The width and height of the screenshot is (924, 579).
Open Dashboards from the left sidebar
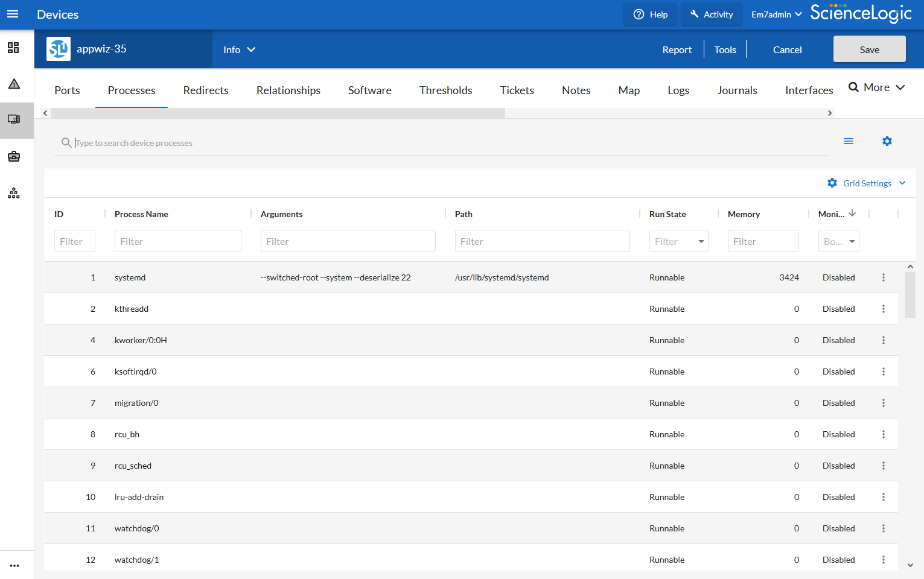click(x=13, y=48)
